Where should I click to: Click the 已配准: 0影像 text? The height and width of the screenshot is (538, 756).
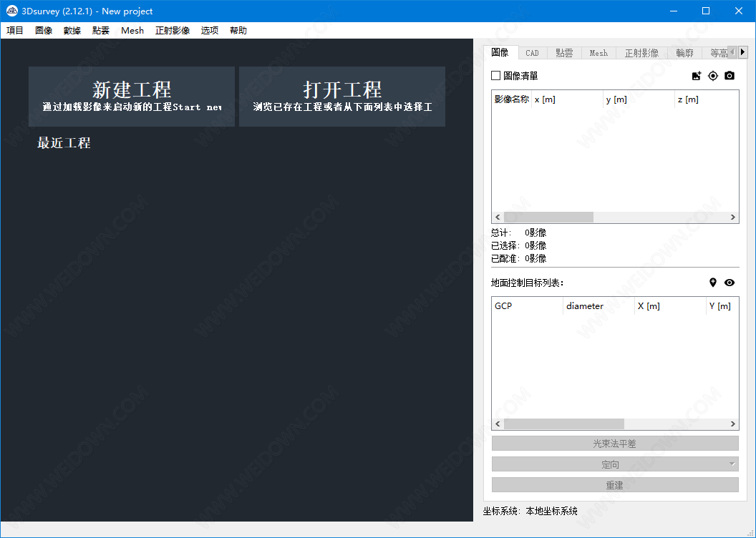(519, 259)
